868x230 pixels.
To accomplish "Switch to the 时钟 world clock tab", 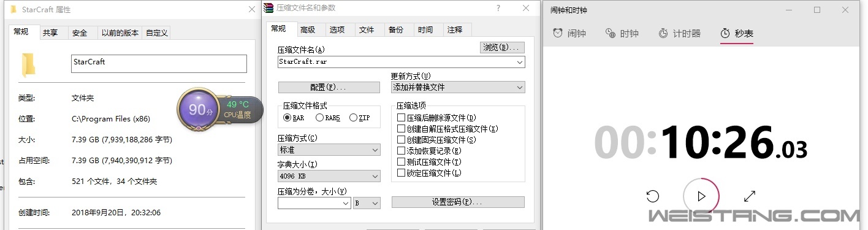I will 622,33.
